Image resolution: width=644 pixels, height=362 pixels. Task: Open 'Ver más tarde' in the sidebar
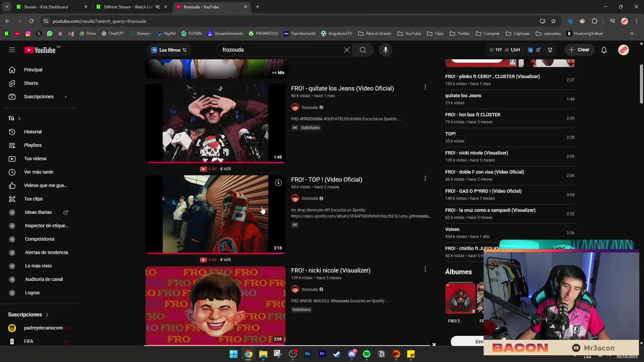click(x=39, y=172)
